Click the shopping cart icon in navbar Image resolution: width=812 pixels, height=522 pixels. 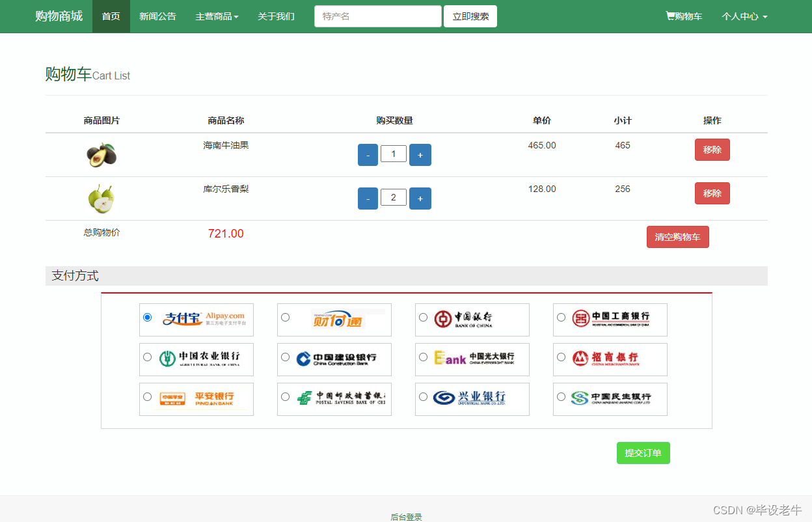(670, 16)
